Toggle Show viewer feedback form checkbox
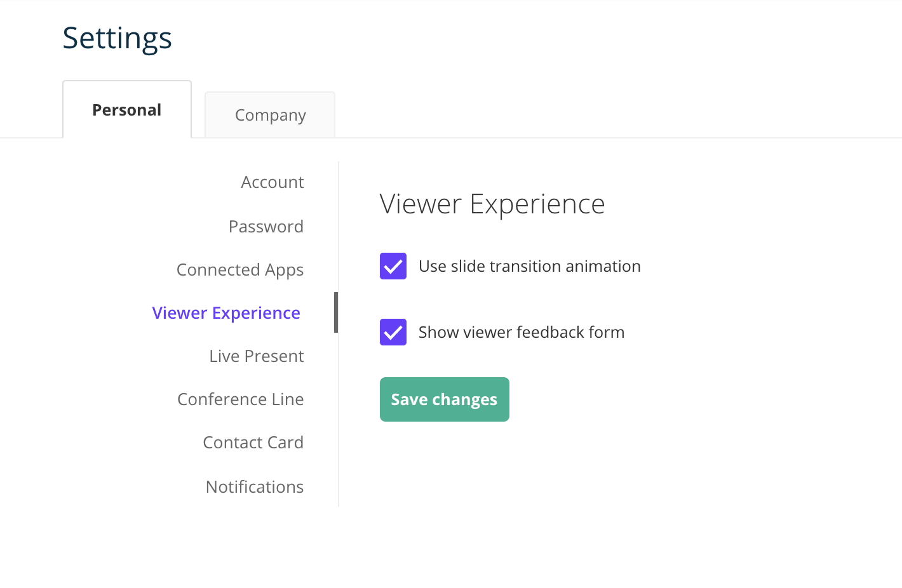902x588 pixels. (393, 332)
